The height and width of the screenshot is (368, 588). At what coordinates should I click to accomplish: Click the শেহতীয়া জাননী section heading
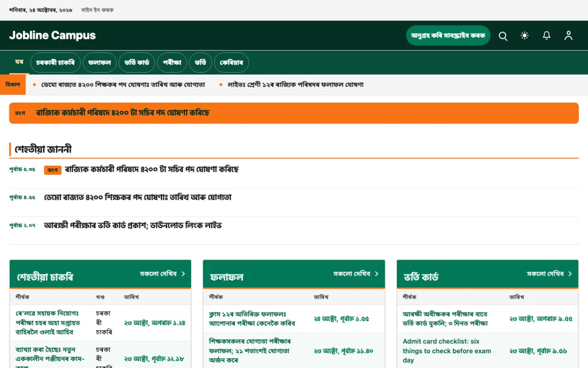(x=44, y=149)
